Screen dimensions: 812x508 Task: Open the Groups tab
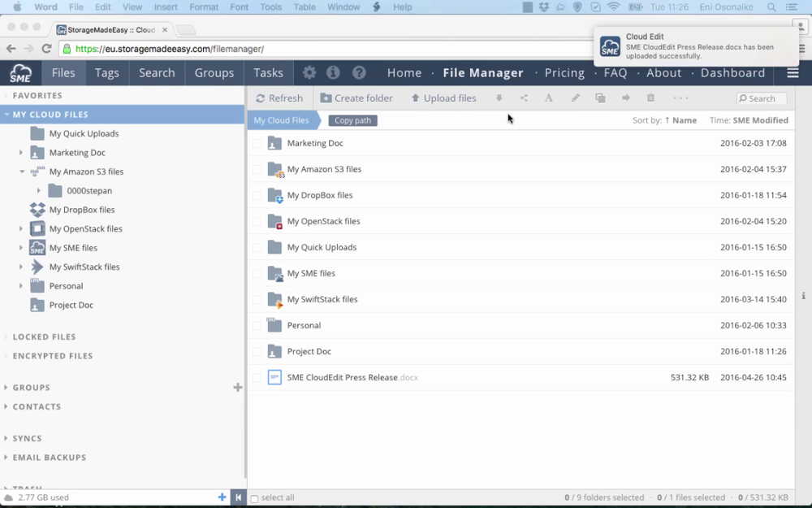click(x=214, y=72)
